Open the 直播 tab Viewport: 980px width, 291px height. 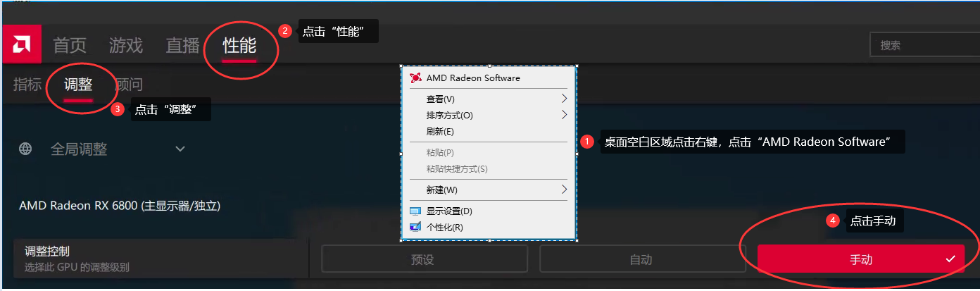183,46
